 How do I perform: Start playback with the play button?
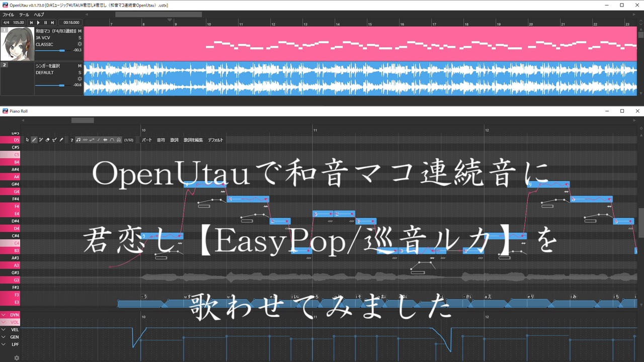pyautogui.click(x=38, y=23)
